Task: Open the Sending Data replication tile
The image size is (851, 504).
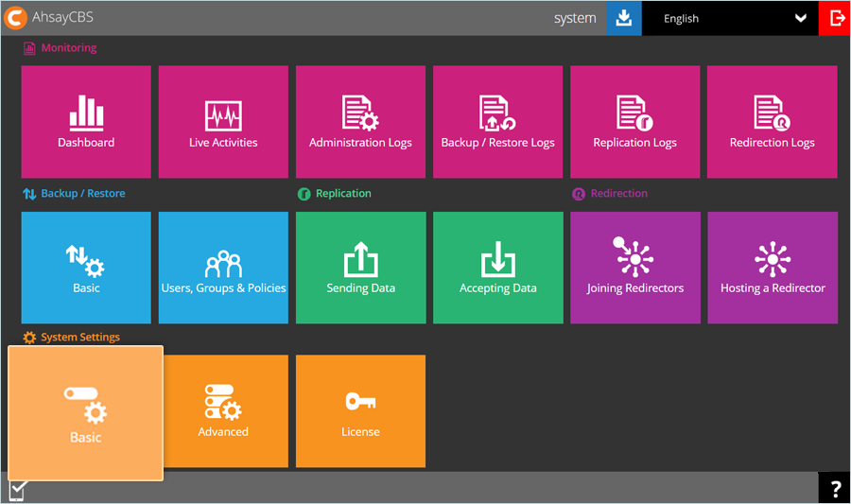Action: [360, 268]
